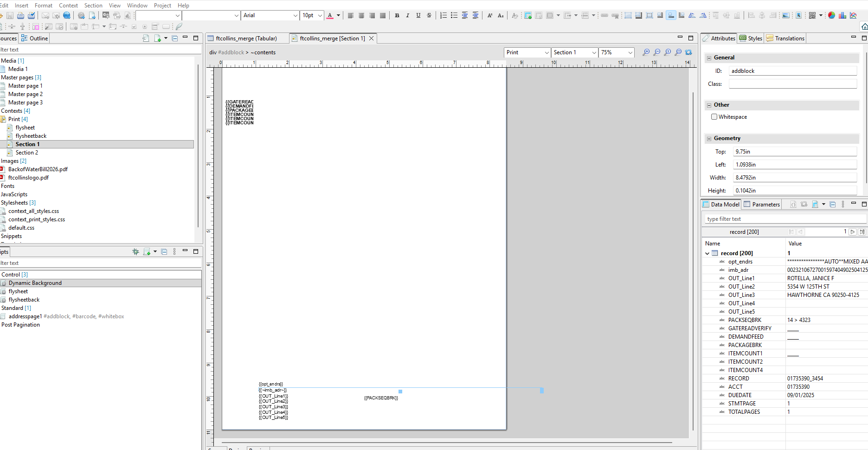Collapse the record [200] tree node
This screenshot has width=868, height=450.
[707, 253]
